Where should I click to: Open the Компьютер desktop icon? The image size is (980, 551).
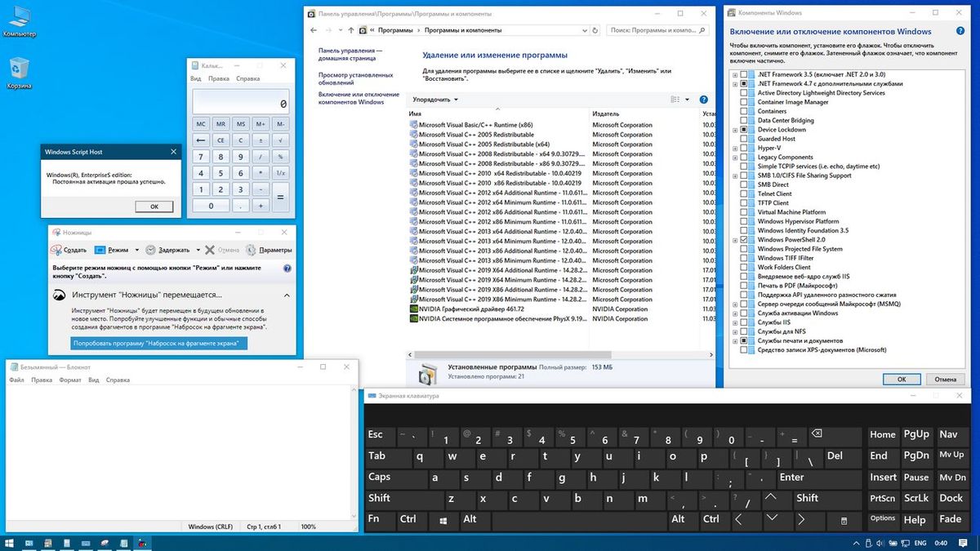(x=20, y=20)
